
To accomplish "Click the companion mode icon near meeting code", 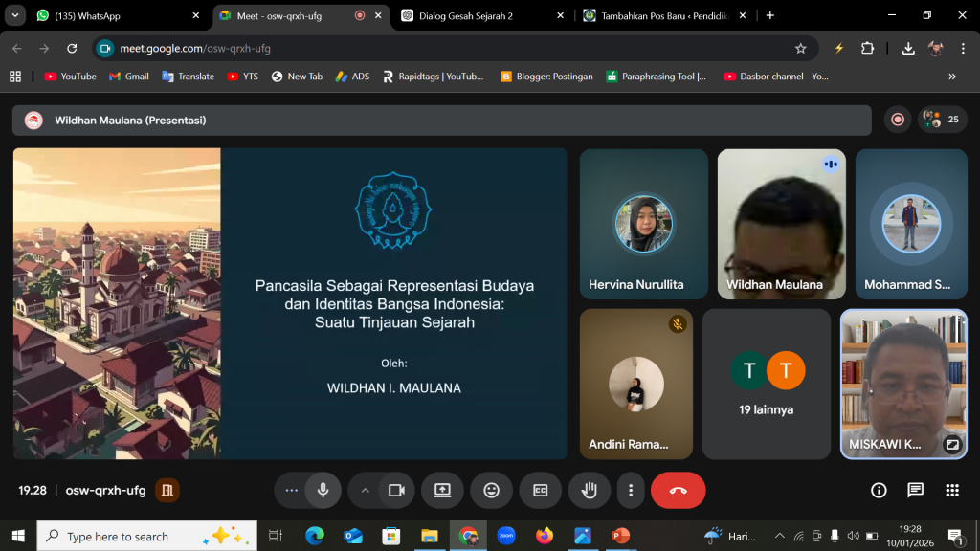I will tap(167, 490).
